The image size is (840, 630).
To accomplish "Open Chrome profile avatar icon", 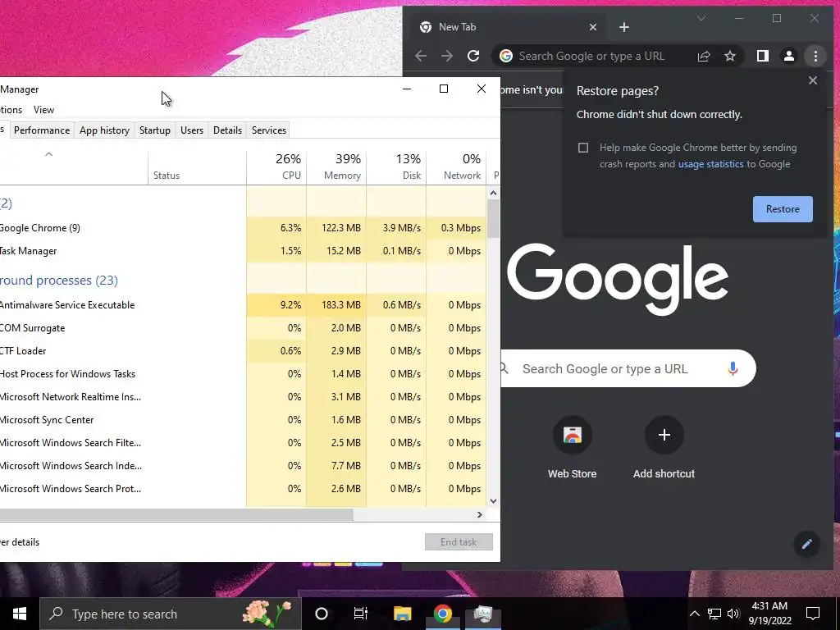I will point(788,56).
